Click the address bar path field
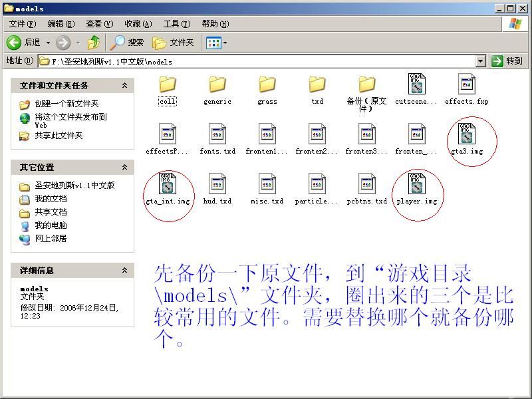Screen dimensions: 532x399 257,61
